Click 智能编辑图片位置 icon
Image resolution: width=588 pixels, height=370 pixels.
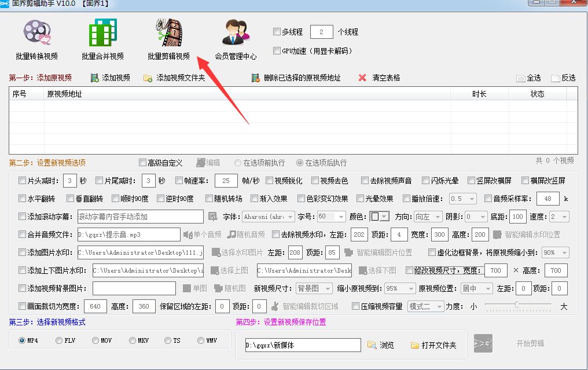click(349, 252)
